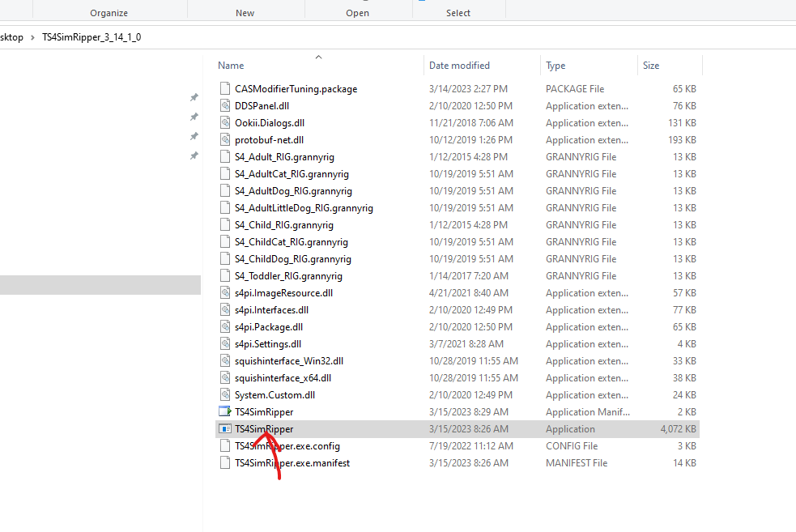Select the System.Custom.dll file icon

pyautogui.click(x=224, y=394)
